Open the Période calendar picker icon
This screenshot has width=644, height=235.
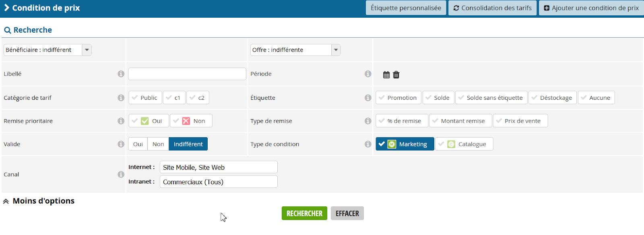pos(386,75)
